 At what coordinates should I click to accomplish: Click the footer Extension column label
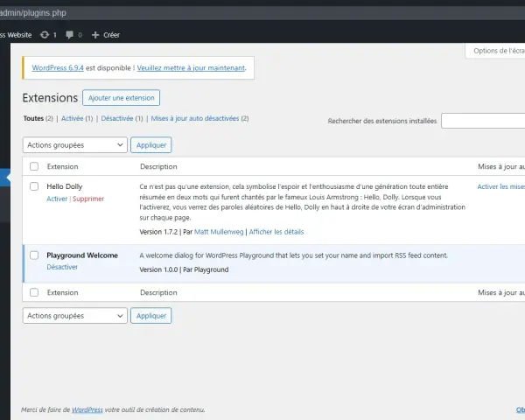63,292
